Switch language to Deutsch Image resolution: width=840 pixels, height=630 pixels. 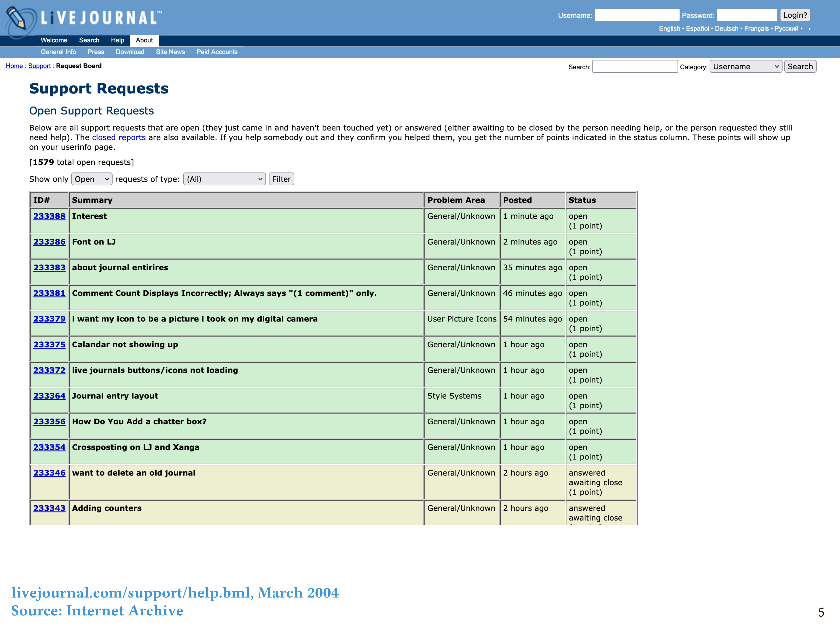pos(726,29)
